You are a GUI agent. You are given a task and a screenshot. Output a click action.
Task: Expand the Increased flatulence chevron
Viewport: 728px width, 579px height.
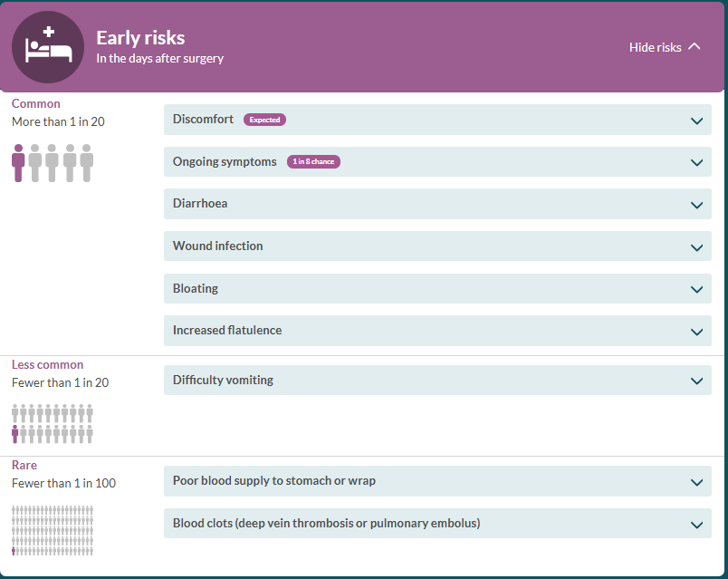[696, 332]
